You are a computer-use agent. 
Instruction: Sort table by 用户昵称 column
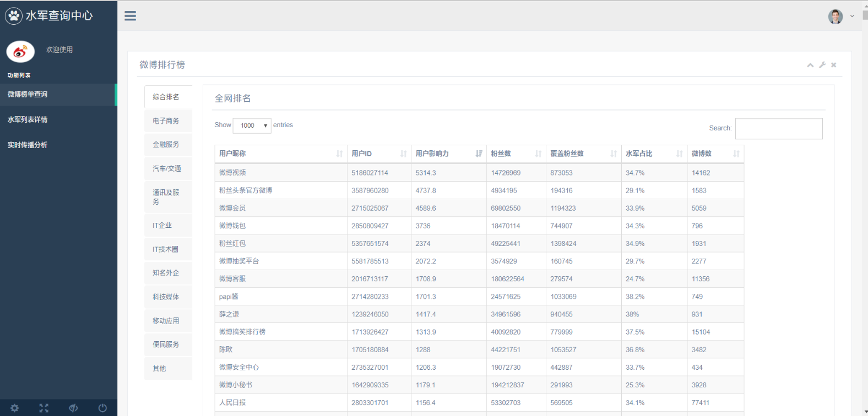tap(281, 154)
